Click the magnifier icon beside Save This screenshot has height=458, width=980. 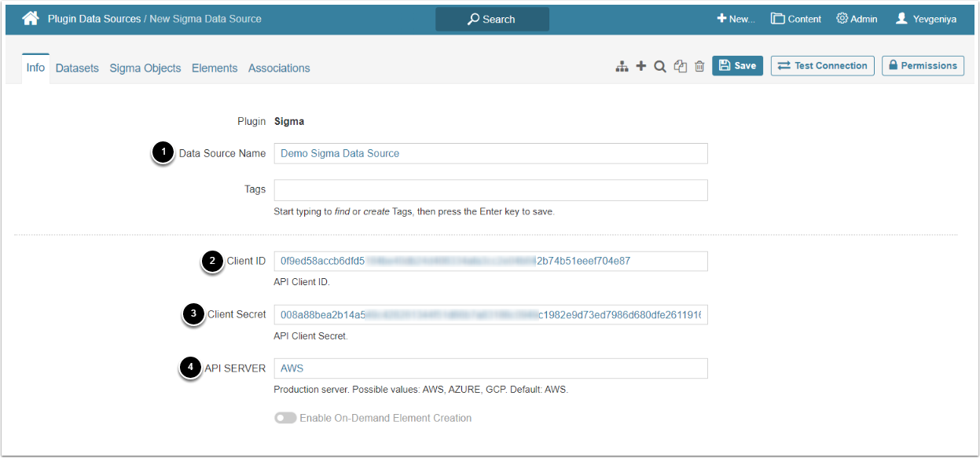(660, 67)
